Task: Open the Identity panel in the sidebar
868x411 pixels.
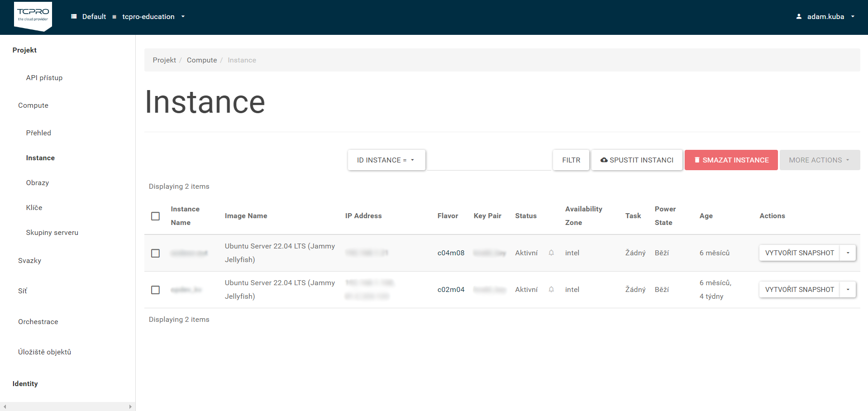Action: pos(25,383)
